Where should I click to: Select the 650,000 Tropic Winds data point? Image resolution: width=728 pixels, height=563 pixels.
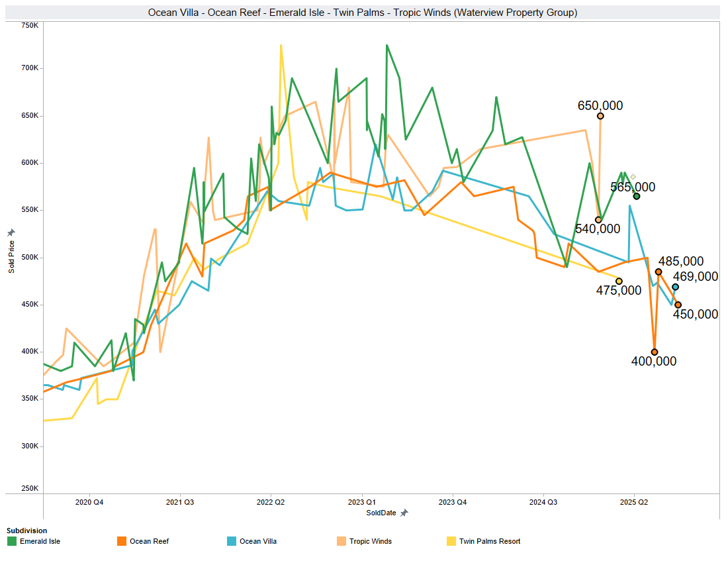tap(601, 116)
